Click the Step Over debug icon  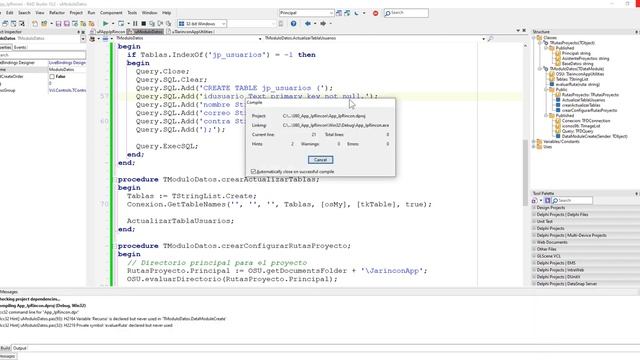[x=160, y=24]
